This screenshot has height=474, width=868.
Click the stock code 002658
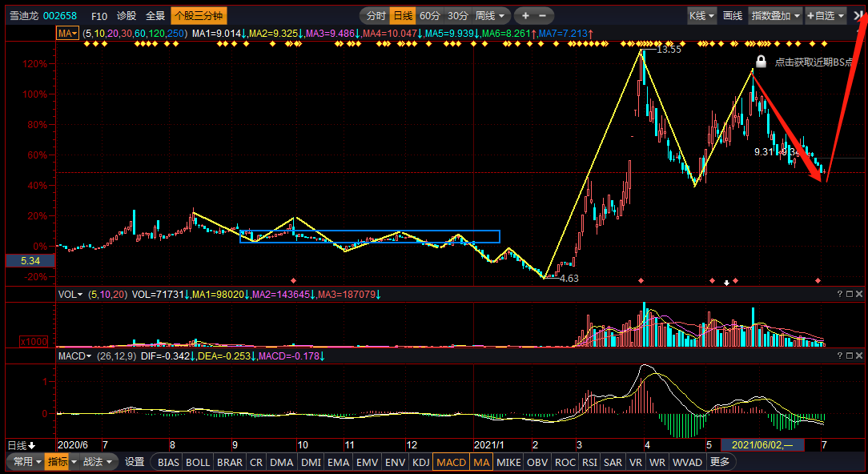(60, 15)
